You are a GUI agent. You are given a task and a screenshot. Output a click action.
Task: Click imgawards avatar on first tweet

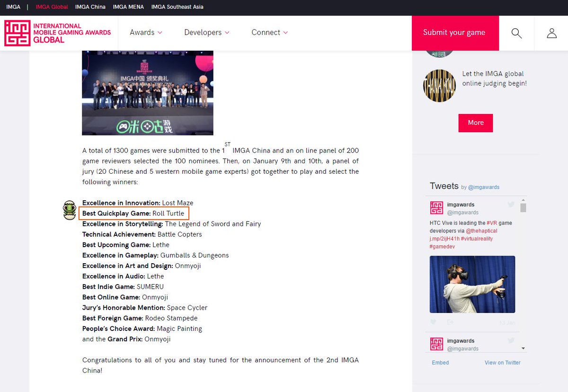pyautogui.click(x=436, y=208)
